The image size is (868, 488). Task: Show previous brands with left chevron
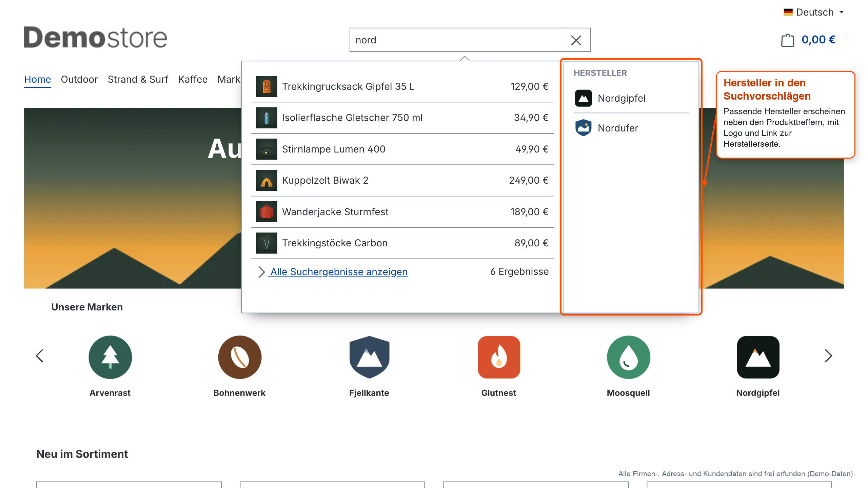[40, 356]
